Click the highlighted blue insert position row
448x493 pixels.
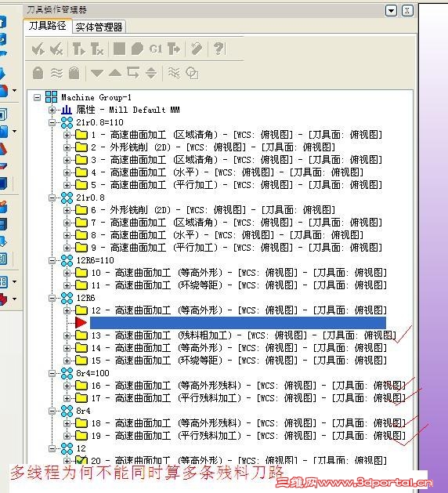238,323
